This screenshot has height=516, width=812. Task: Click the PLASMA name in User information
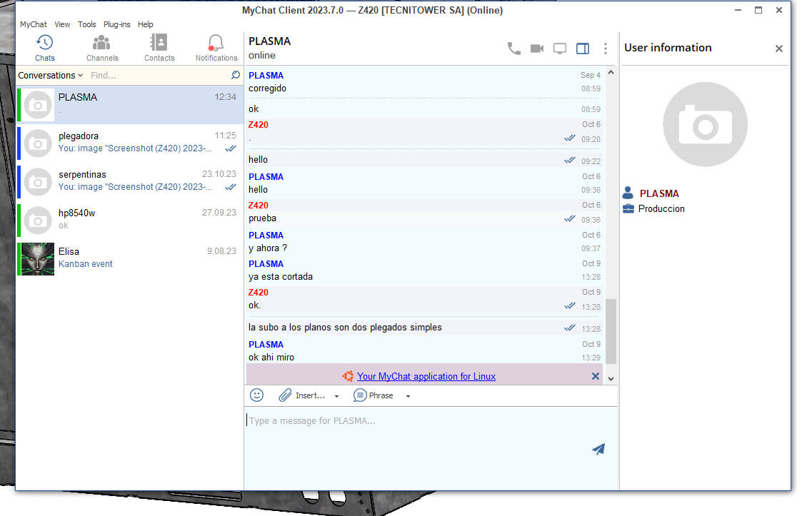[658, 193]
